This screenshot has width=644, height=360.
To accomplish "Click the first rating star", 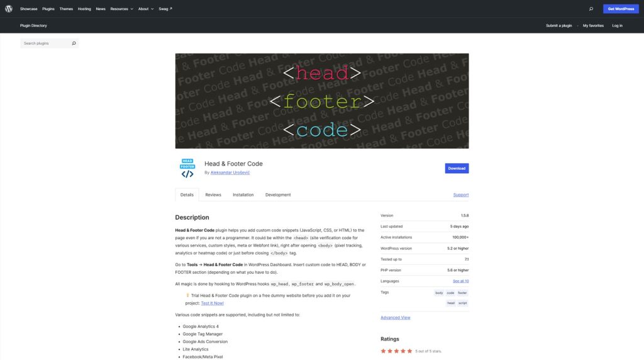I will point(383,351).
